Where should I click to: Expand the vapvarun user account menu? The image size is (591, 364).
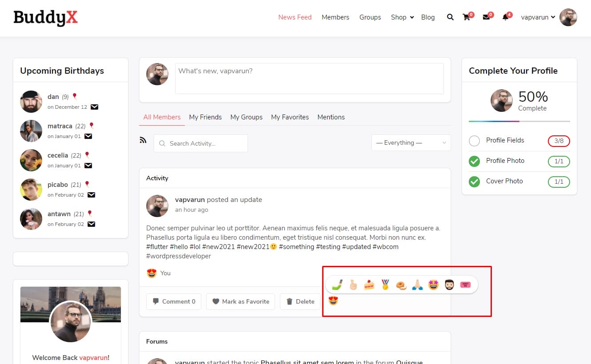[538, 17]
